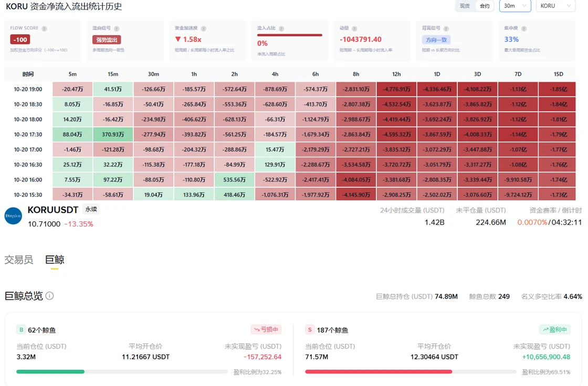The width and height of the screenshot is (588, 386).
Task: Open the help icon beside 流入占比
Action: tap(281, 28)
